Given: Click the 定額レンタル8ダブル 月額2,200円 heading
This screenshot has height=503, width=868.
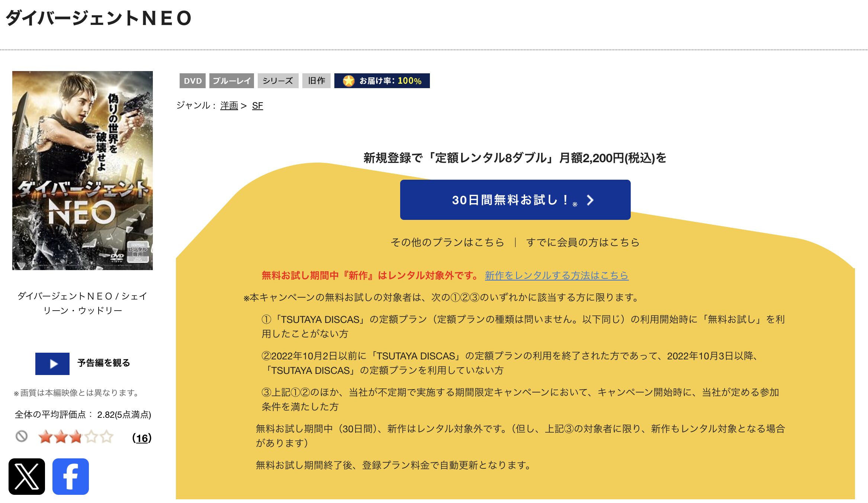Looking at the screenshot, I should [515, 158].
